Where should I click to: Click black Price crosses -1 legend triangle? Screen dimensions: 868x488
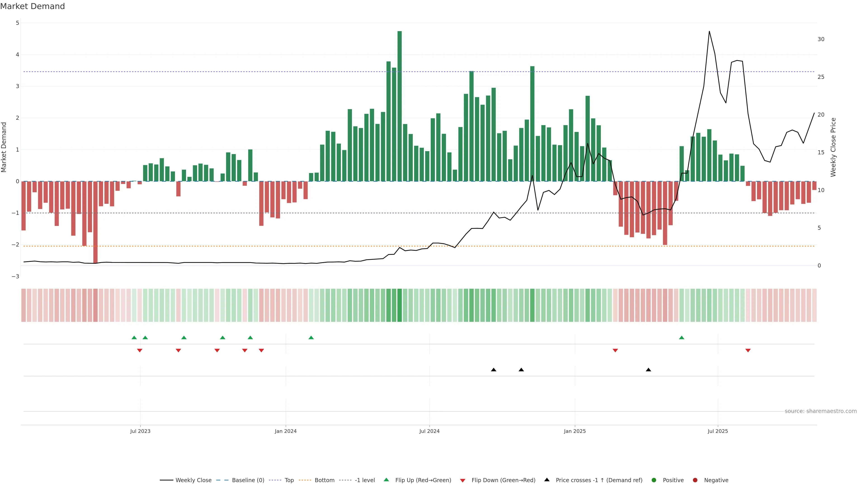[547, 480]
